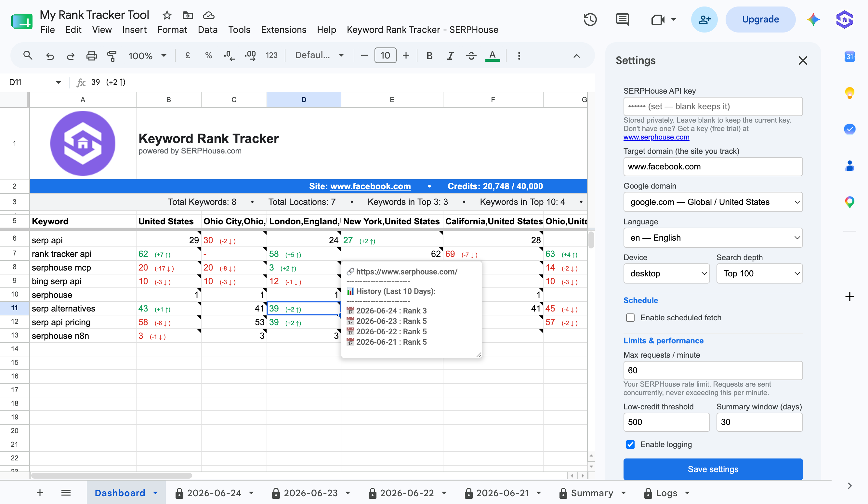Open Keyword Rank Tracker - SERPHouse menu

[422, 30]
